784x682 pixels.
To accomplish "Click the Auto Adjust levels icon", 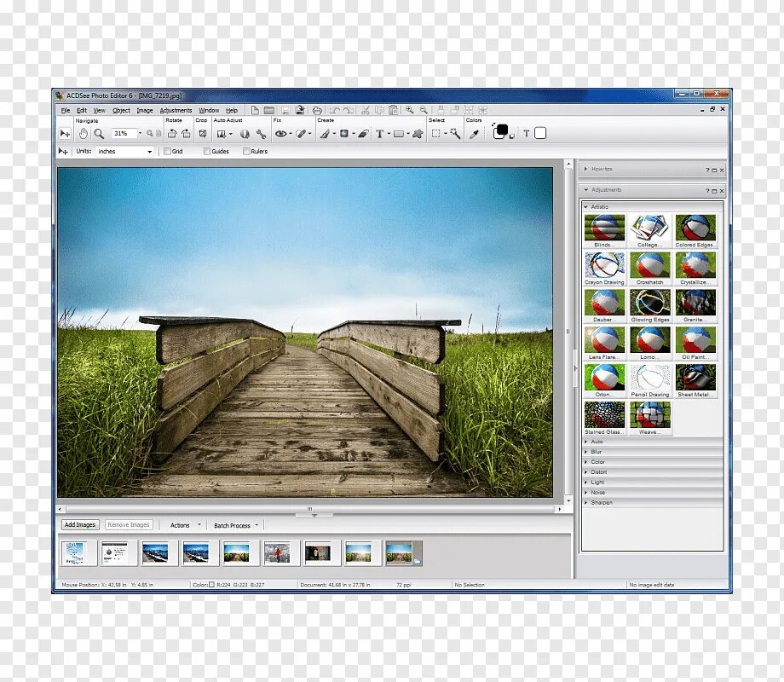I will pyautogui.click(x=222, y=134).
